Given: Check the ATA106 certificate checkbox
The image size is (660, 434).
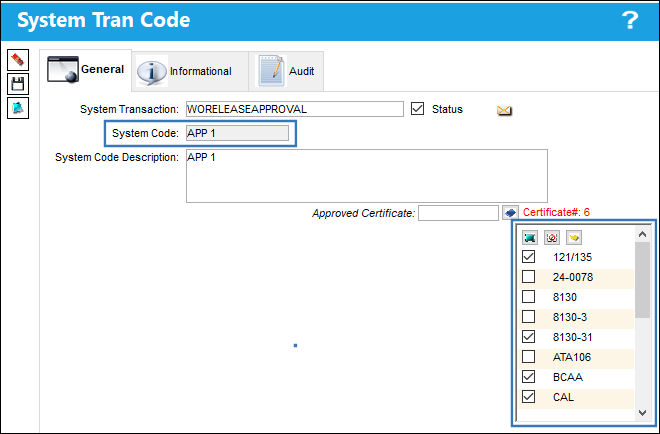Looking at the screenshot, I should tap(528, 357).
